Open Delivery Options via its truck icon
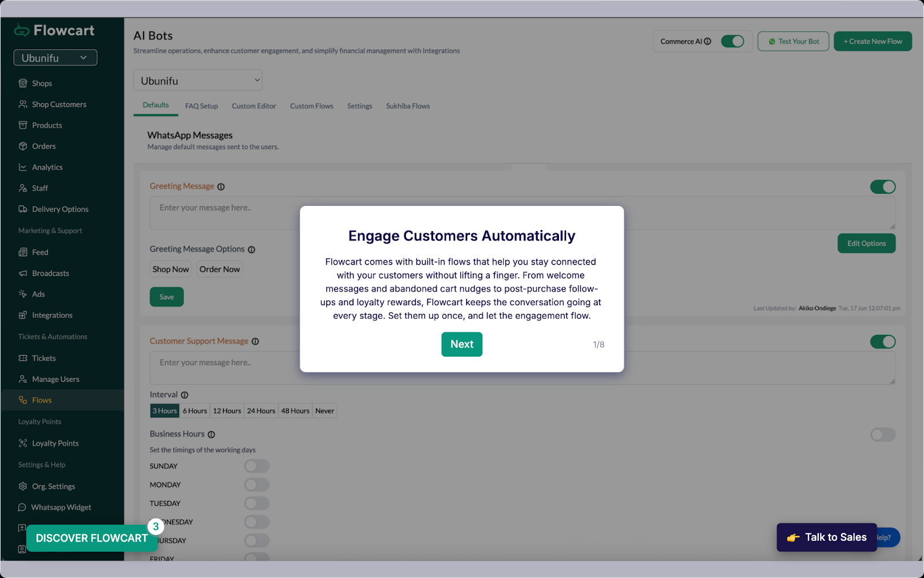Image resolution: width=924 pixels, height=578 pixels. [x=23, y=209]
